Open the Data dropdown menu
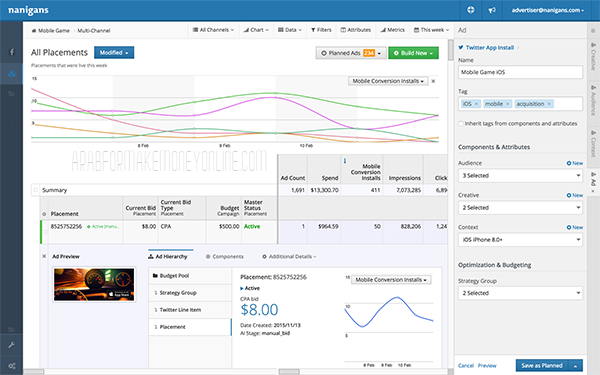Image resolution: width=600 pixels, height=375 pixels. click(x=290, y=30)
